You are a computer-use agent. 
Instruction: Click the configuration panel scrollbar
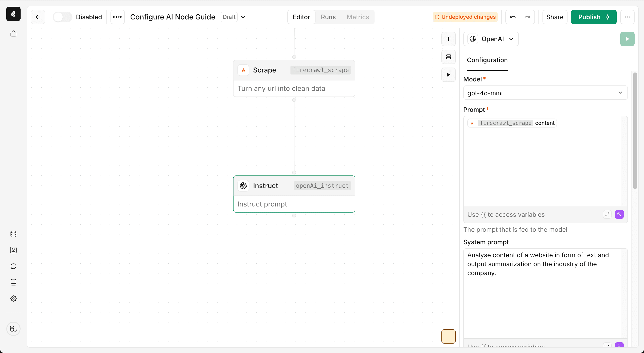point(635,131)
